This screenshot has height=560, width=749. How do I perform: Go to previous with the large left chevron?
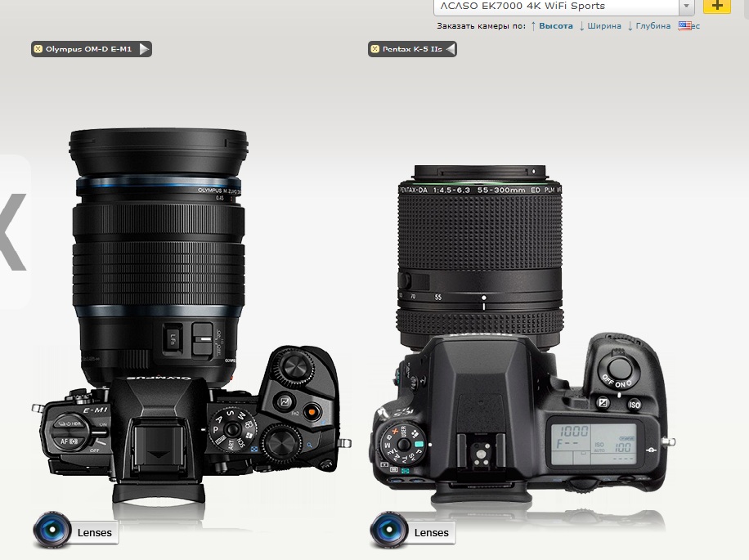[x=13, y=231]
